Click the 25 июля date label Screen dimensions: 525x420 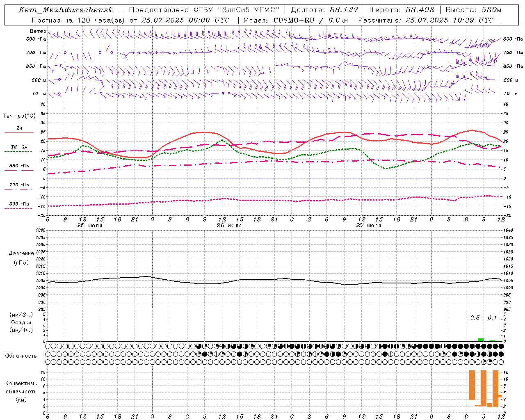[x=90, y=226]
